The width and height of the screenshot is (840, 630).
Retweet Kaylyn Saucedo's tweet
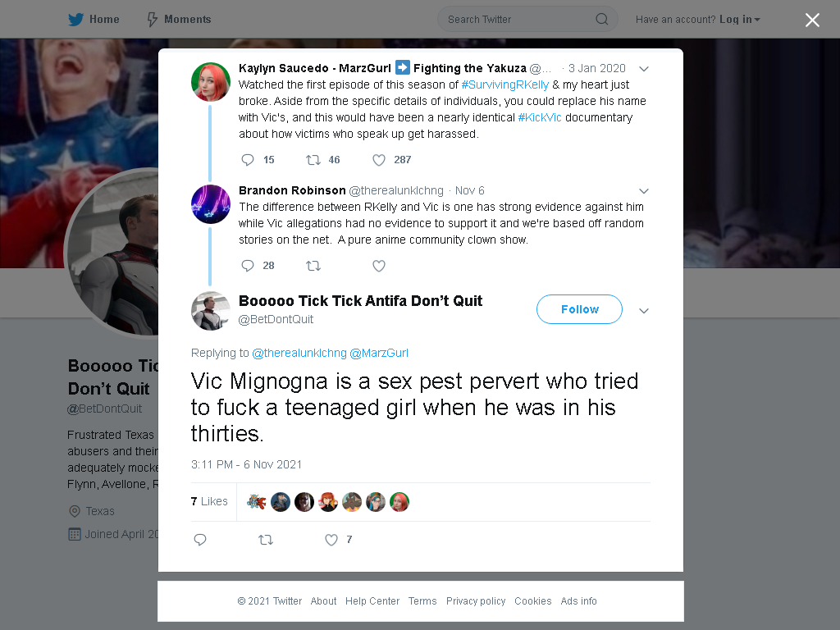313,160
